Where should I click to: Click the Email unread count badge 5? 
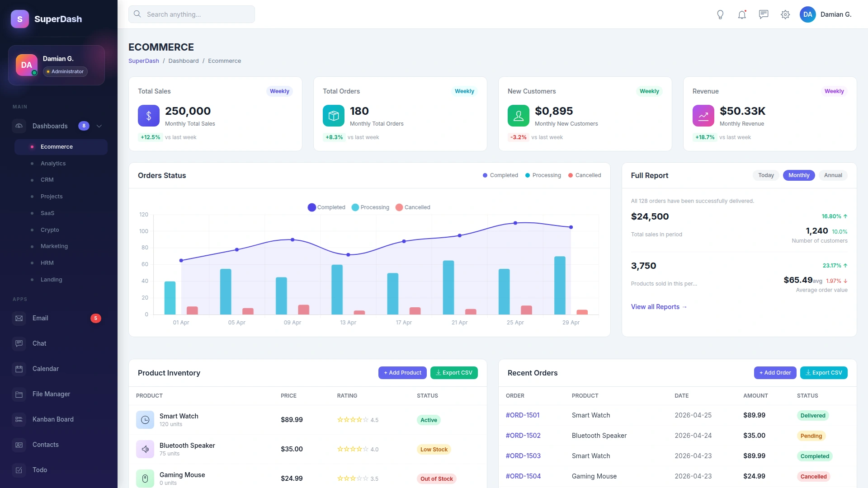click(96, 318)
